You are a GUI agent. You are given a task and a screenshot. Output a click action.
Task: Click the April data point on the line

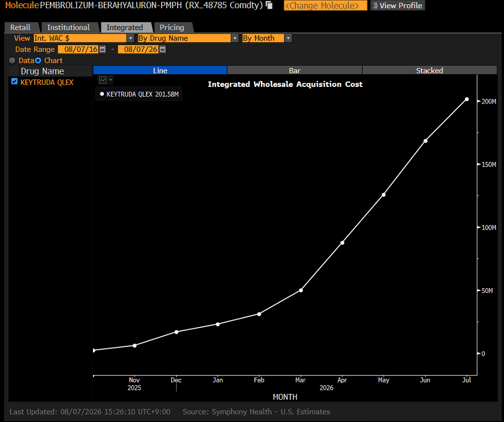(x=342, y=242)
